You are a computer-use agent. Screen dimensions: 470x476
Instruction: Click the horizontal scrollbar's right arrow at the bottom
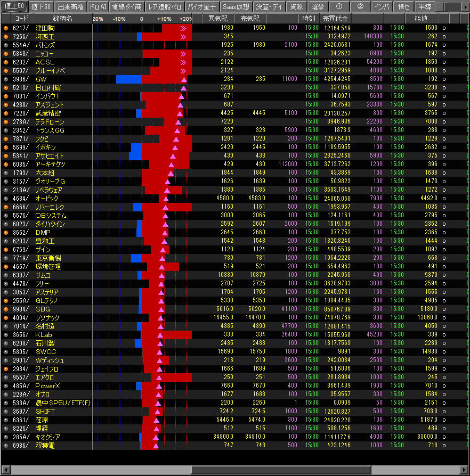click(465, 470)
